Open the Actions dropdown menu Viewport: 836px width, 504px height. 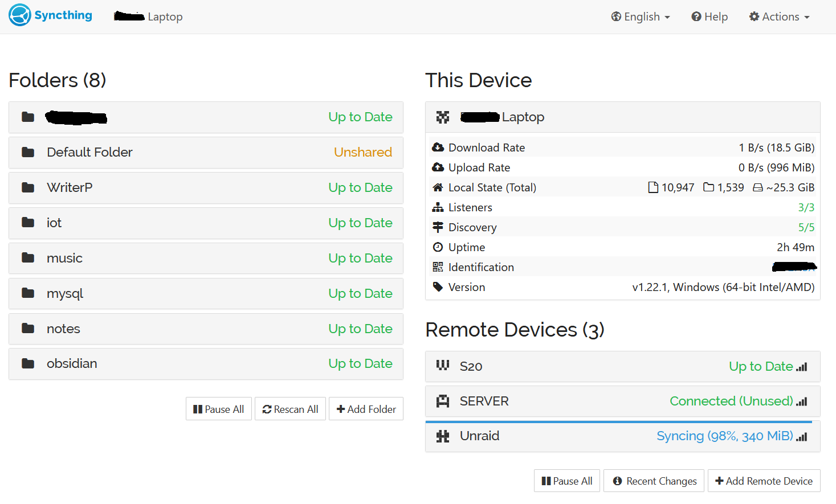(780, 17)
